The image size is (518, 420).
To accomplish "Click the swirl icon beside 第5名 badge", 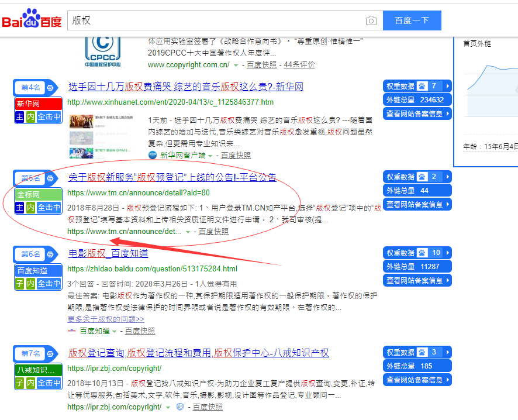I will coord(50,178).
